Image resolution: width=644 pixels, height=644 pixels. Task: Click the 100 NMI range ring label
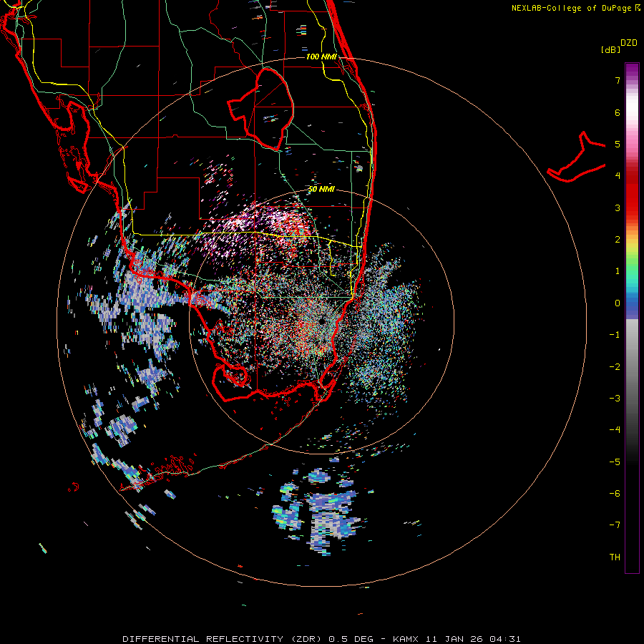(x=321, y=57)
